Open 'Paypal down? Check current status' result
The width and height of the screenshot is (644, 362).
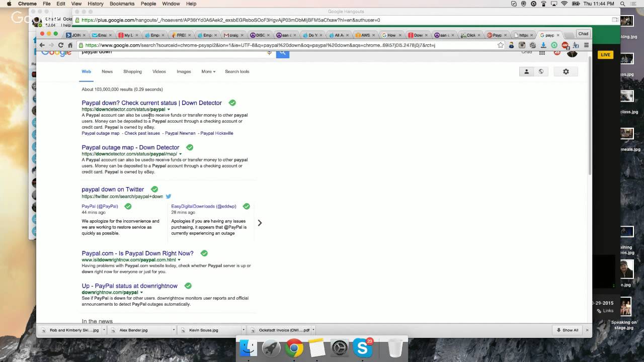(x=151, y=103)
